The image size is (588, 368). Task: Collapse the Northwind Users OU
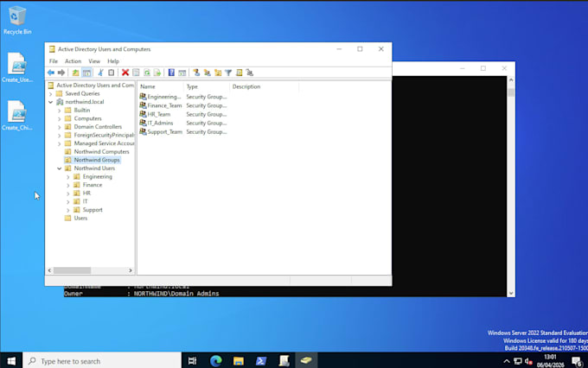pos(60,168)
